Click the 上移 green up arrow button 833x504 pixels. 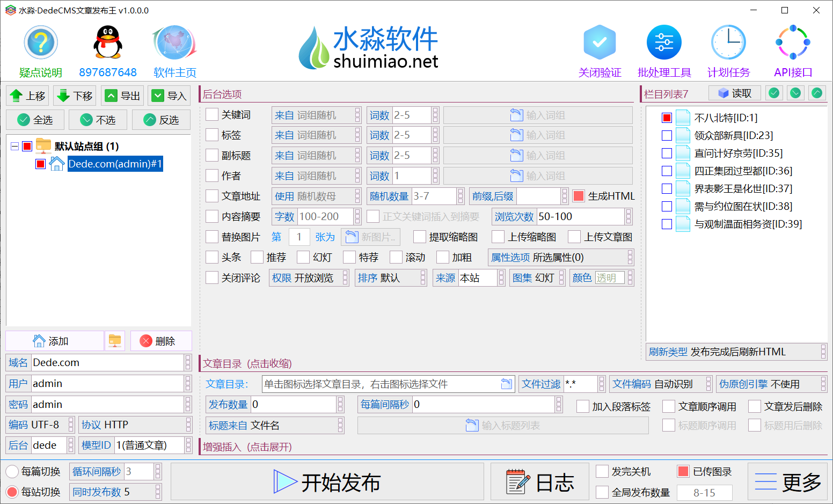27,96
